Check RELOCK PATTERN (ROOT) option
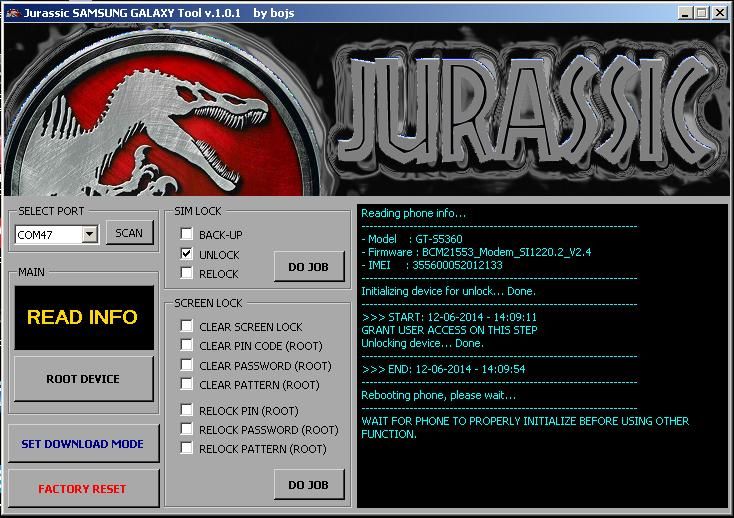 click(x=186, y=448)
